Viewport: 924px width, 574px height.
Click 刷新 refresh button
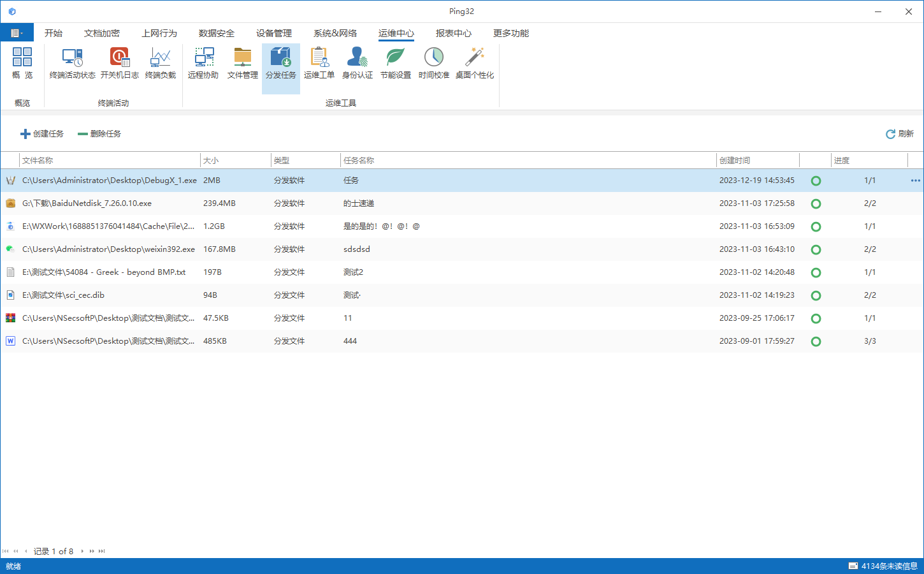click(x=900, y=134)
